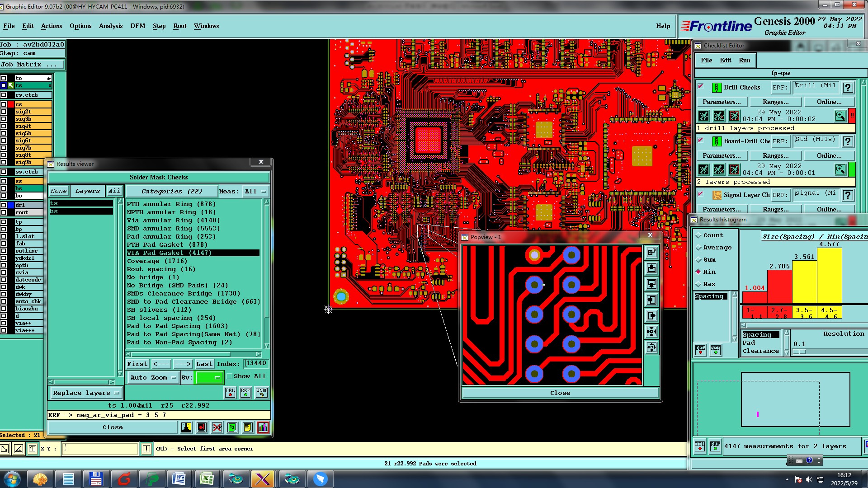
Task: Open the Replace layers dropdown
Action: pos(85,393)
